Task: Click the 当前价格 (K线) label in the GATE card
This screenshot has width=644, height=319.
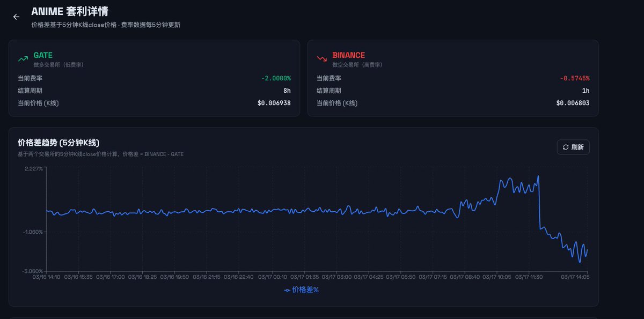Action: point(38,103)
